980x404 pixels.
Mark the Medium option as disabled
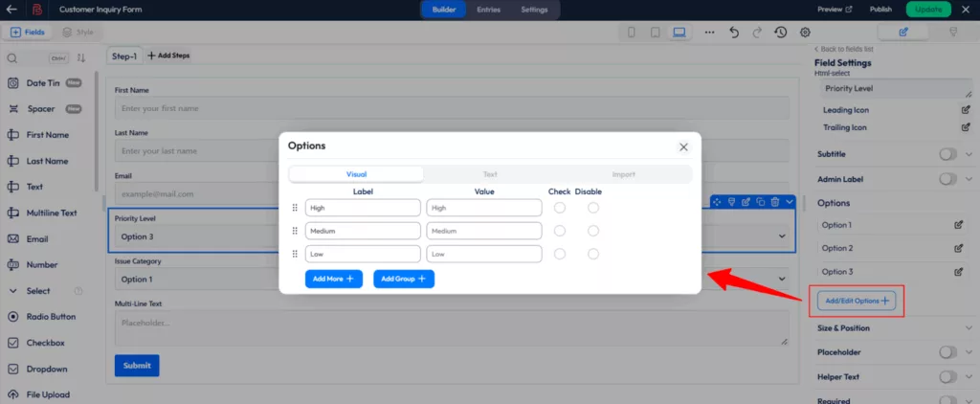[x=593, y=231]
